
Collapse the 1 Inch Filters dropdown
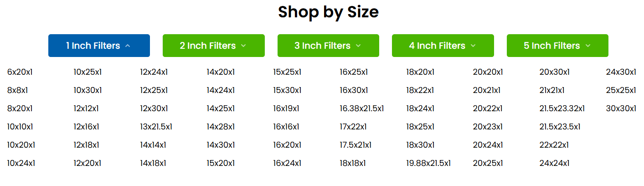99,46
